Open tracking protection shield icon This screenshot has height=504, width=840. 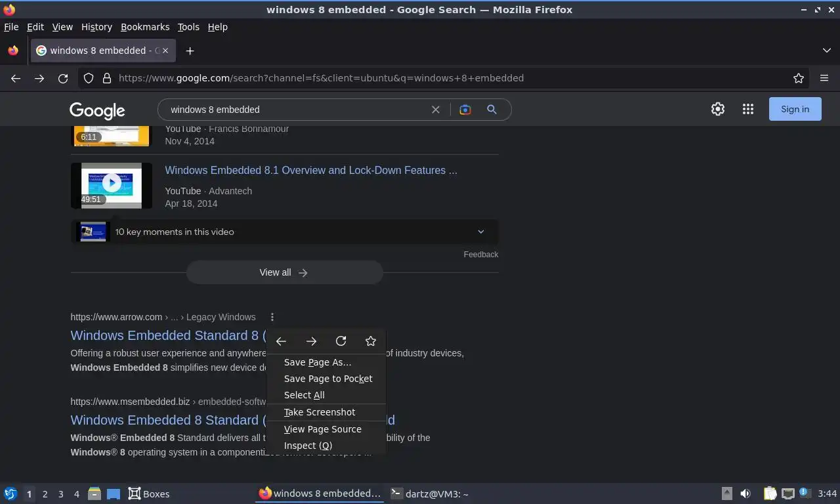89,78
